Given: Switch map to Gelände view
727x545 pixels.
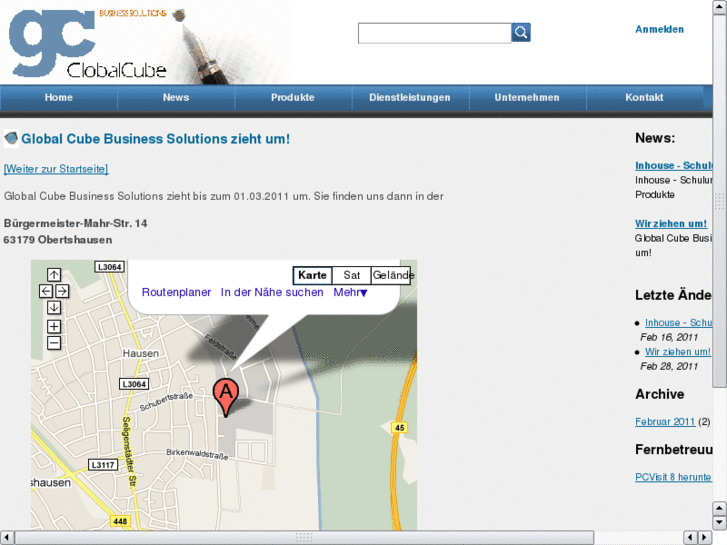Looking at the screenshot, I should [392, 276].
